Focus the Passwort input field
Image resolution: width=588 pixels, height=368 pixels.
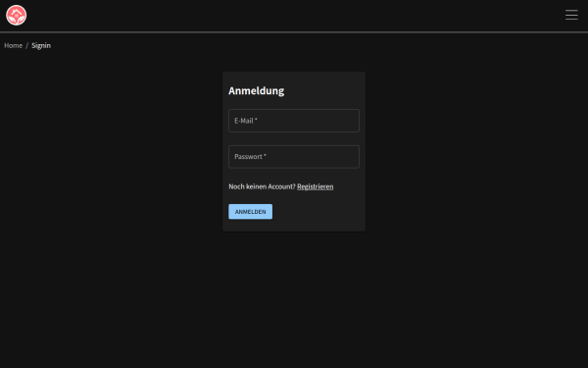[294, 157]
